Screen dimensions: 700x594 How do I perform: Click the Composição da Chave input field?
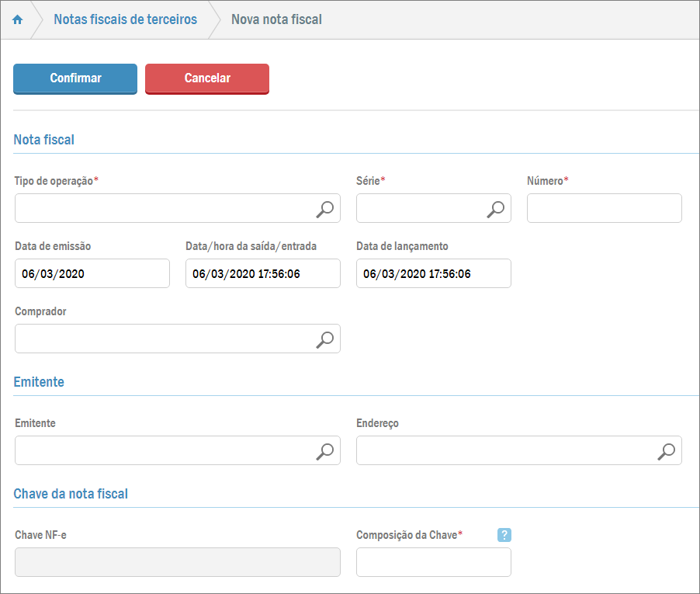pyautogui.click(x=433, y=562)
